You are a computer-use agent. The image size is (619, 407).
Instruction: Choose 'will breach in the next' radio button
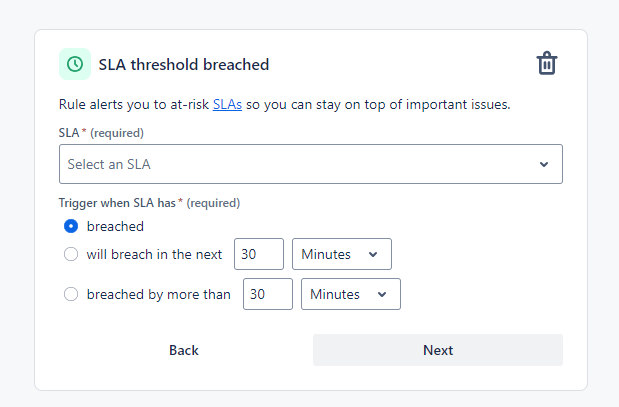[71, 254]
